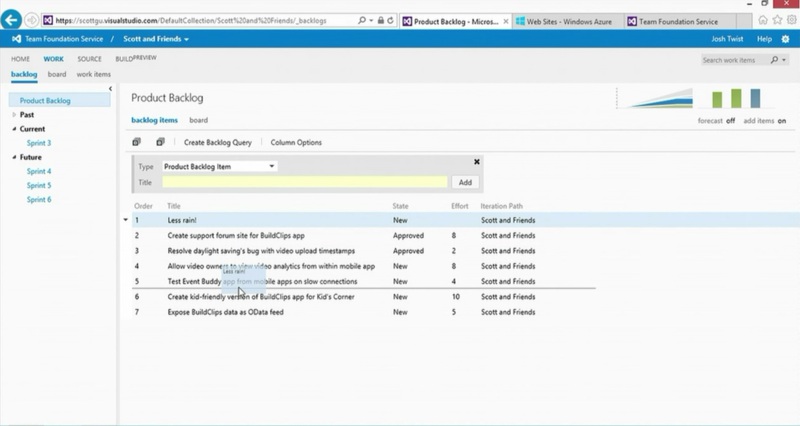Close the Product Backlog browser tab

coord(506,21)
